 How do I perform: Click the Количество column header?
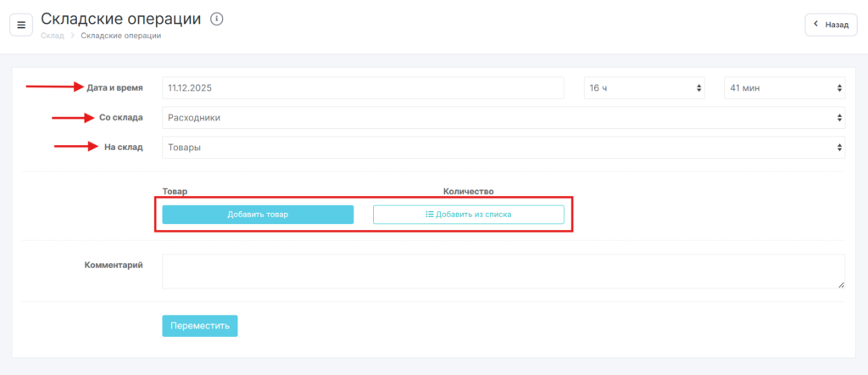click(x=468, y=192)
